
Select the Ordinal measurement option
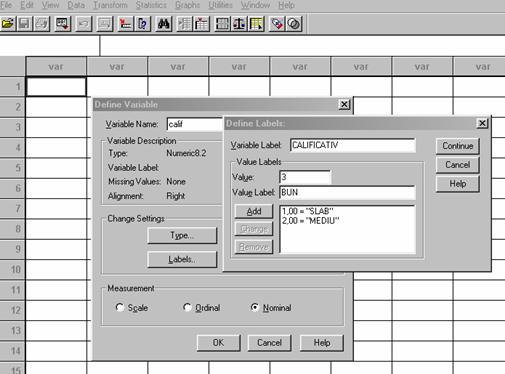pyautogui.click(x=187, y=307)
